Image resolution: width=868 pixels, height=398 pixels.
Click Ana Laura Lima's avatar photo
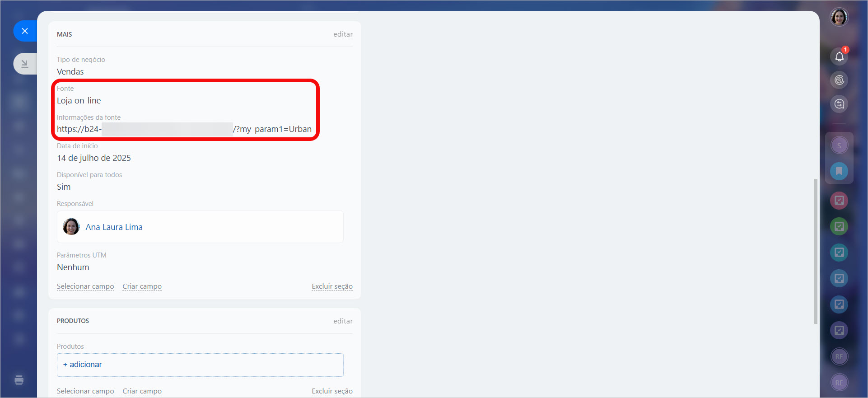71,227
